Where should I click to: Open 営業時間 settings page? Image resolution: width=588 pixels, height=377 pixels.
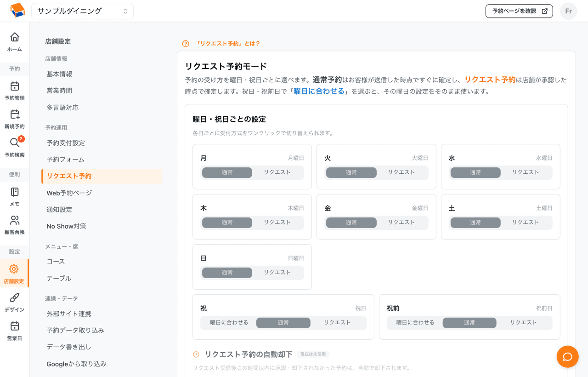click(x=102, y=91)
